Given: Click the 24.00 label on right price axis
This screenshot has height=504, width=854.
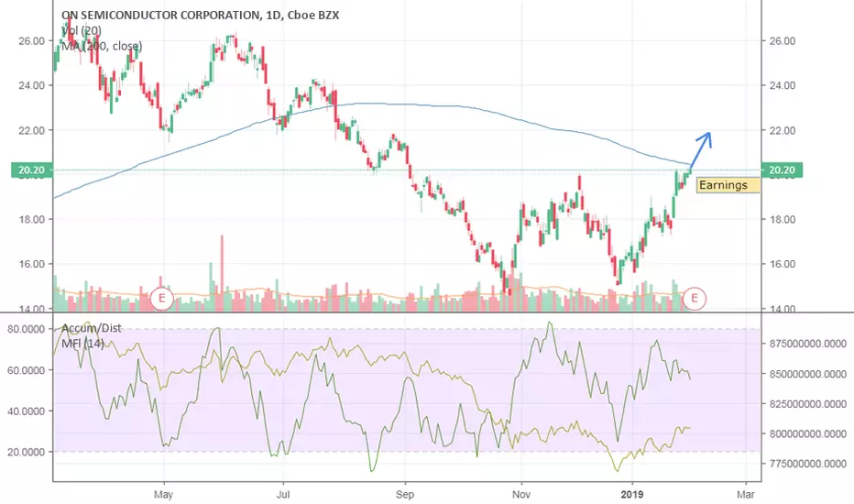Looking at the screenshot, I should [783, 85].
